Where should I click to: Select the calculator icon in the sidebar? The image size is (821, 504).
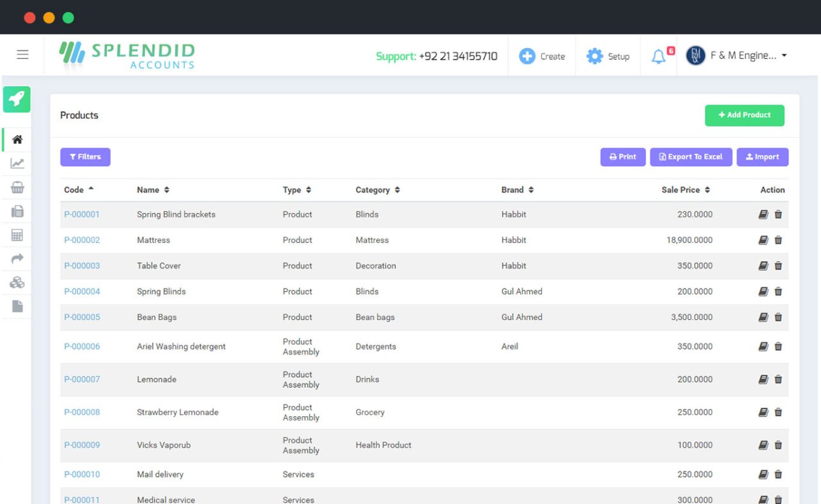[16, 234]
